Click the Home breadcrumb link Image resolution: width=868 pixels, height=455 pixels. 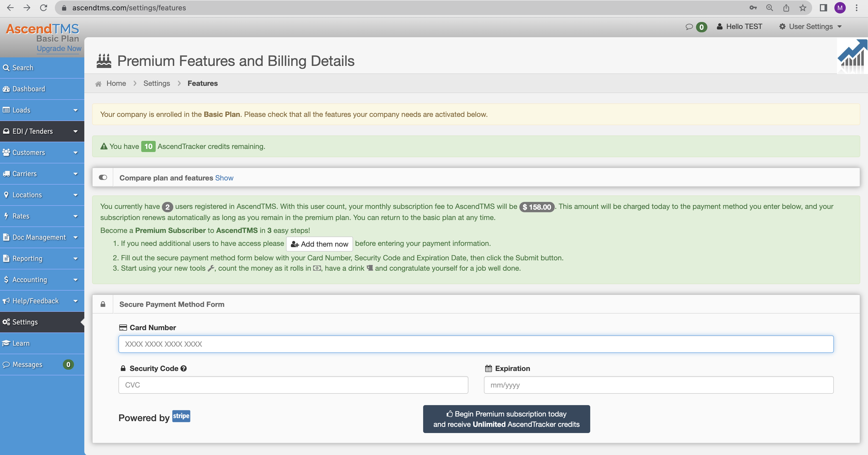(x=116, y=84)
